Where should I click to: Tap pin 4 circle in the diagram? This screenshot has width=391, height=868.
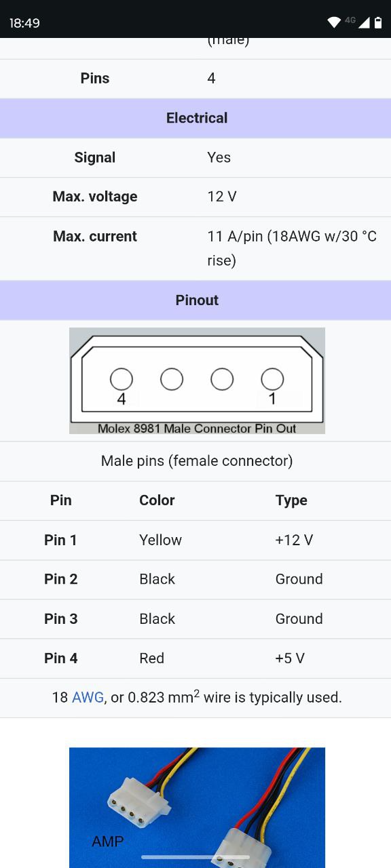point(122,379)
